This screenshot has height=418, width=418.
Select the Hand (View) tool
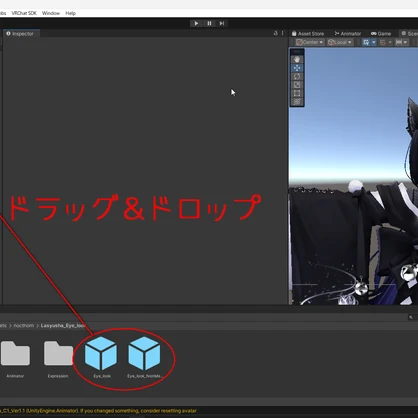coord(297,60)
